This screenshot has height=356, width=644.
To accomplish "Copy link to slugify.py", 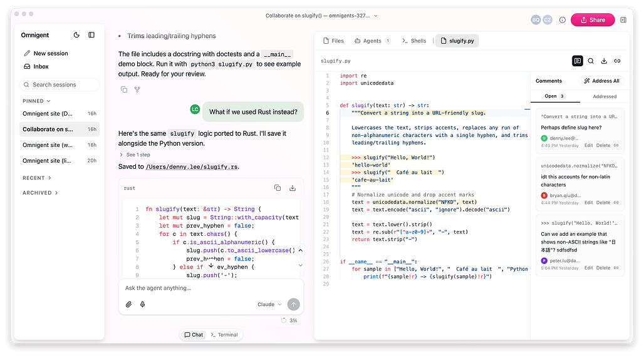I will click(617, 61).
